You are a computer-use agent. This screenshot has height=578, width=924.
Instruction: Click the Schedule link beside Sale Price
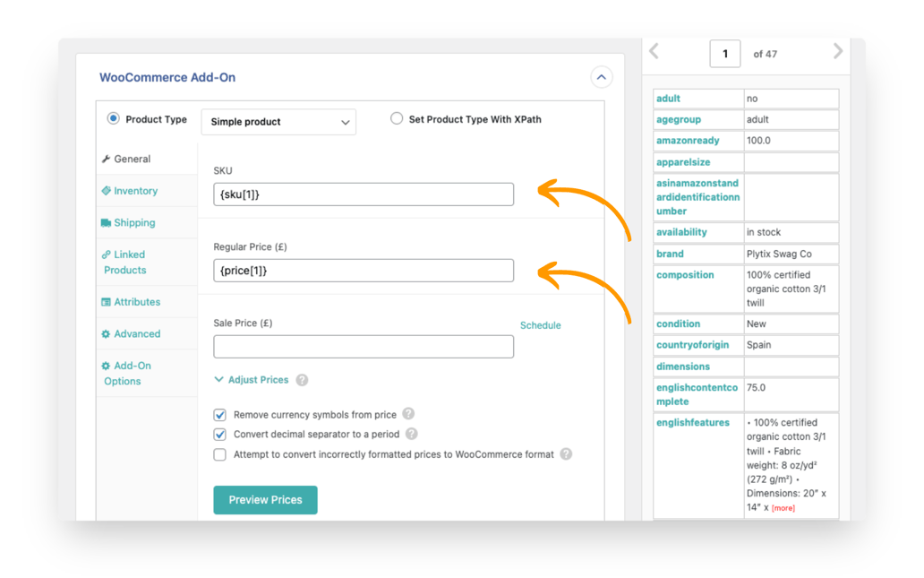540,325
